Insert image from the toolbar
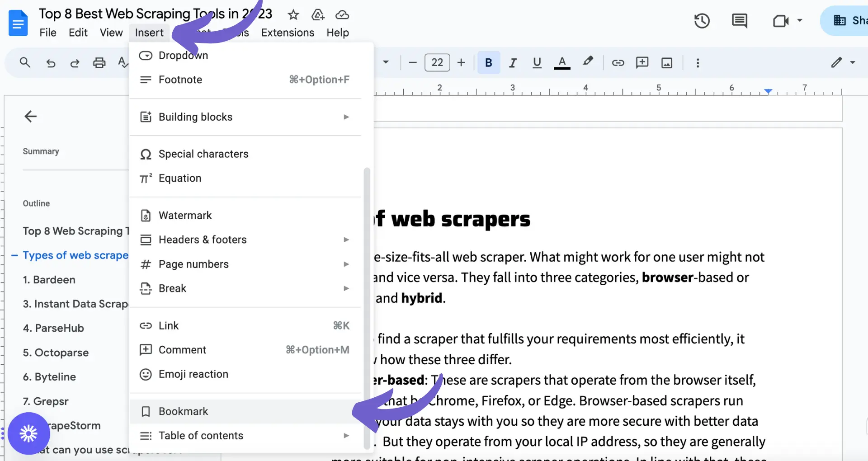The image size is (868, 461). click(667, 62)
